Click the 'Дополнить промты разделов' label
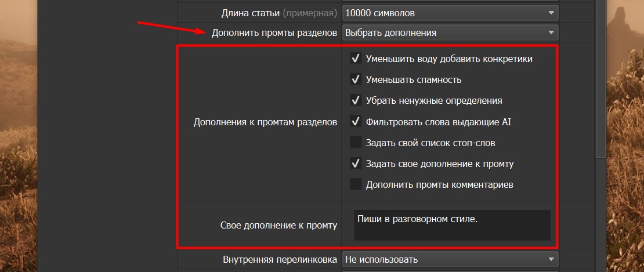This screenshot has width=644, height=272. pyautogui.click(x=274, y=33)
